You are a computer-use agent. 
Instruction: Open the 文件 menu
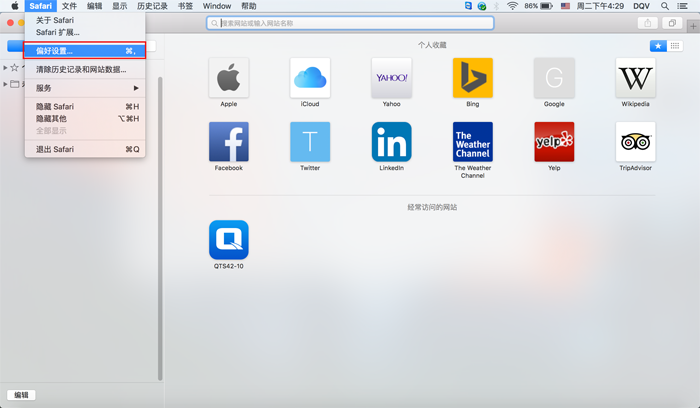click(69, 6)
